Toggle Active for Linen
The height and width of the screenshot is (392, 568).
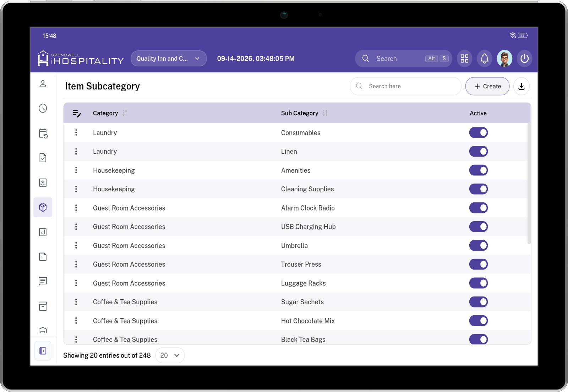click(x=479, y=151)
